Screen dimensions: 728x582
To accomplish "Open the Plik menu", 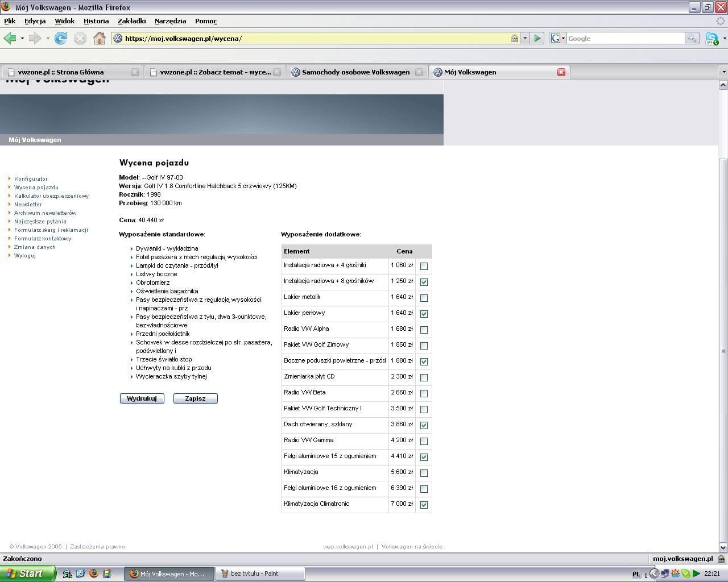I will [x=10, y=21].
